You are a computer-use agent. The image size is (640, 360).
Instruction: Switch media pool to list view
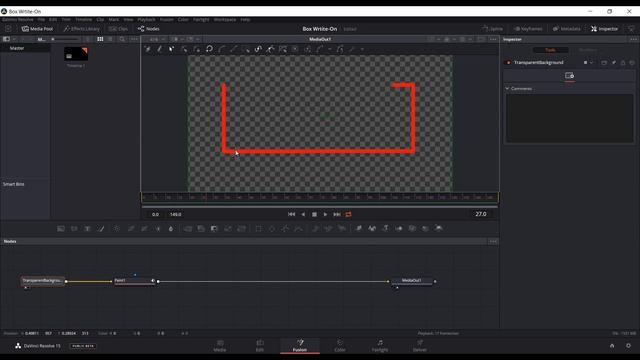tap(110, 39)
